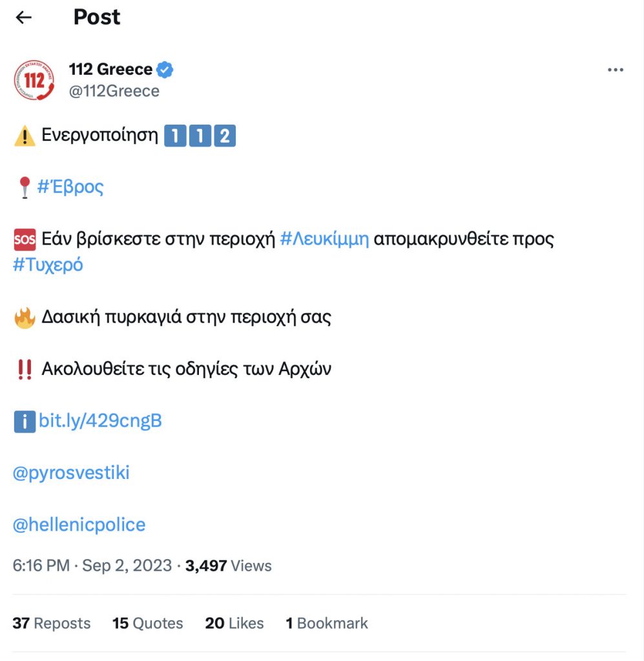Click the blue information emoji icon
Viewport: 644px width, 661px height.
point(25,422)
